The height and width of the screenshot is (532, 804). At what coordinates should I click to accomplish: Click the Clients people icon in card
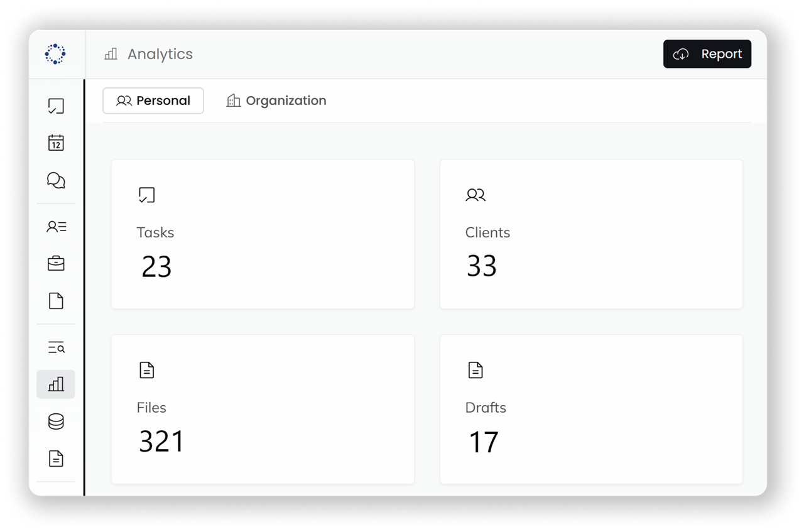click(475, 195)
